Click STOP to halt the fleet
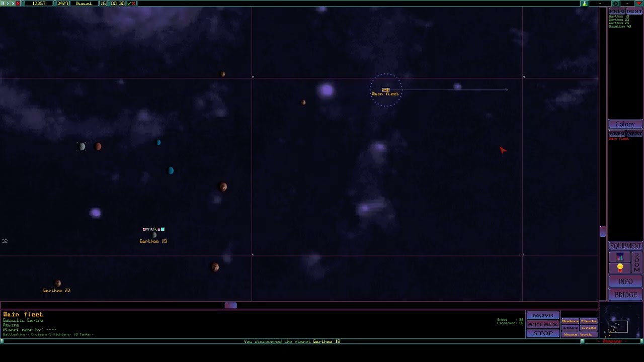This screenshot has height=362, width=644. pyautogui.click(x=543, y=333)
